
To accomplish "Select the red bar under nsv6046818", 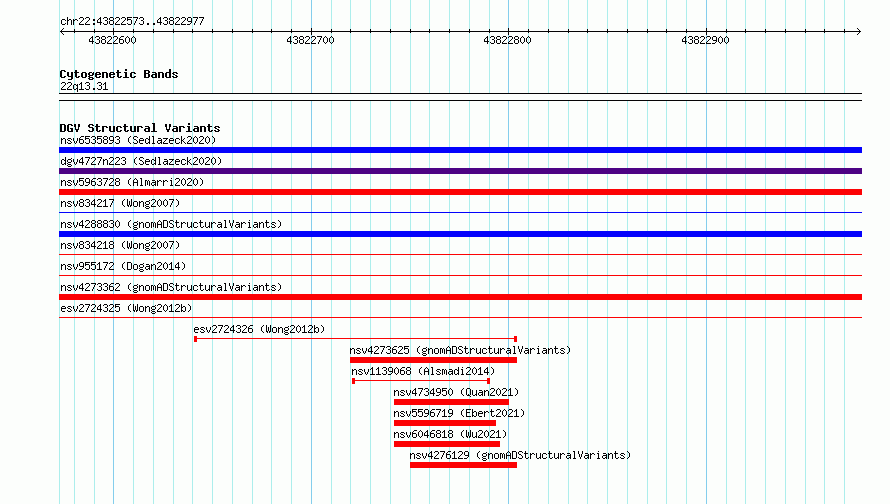I will (x=447, y=444).
